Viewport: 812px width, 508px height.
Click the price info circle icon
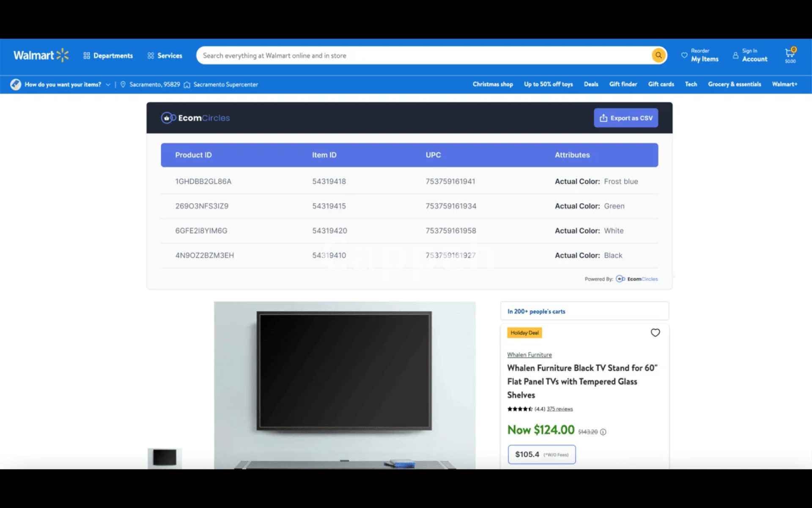pyautogui.click(x=603, y=432)
